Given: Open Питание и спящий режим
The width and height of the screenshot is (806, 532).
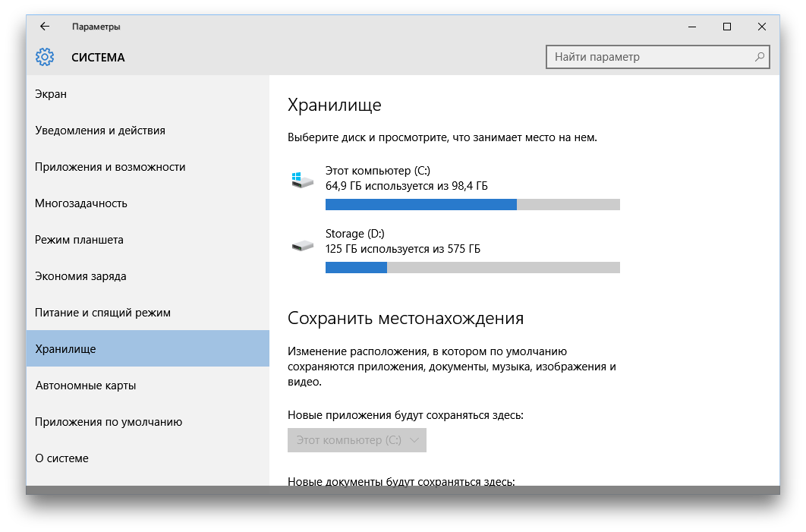Looking at the screenshot, I should (x=102, y=313).
